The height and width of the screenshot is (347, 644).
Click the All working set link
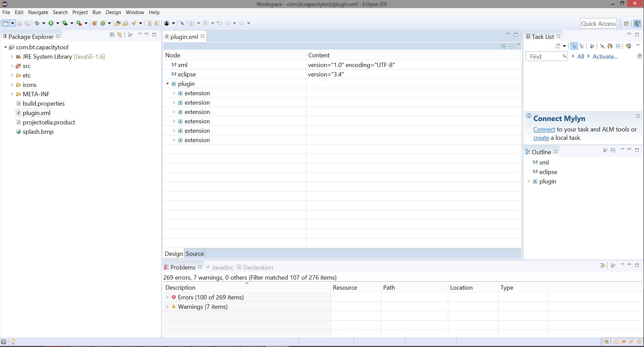click(x=581, y=57)
